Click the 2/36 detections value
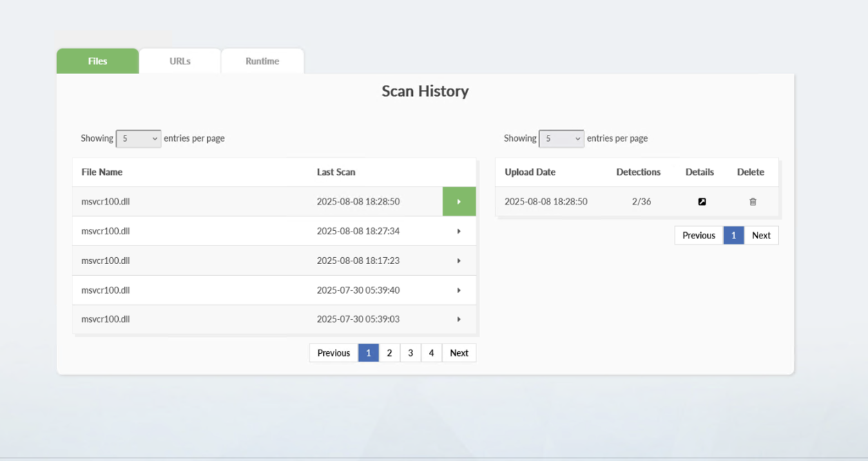Screen dimensions: 868x461 pos(642,202)
